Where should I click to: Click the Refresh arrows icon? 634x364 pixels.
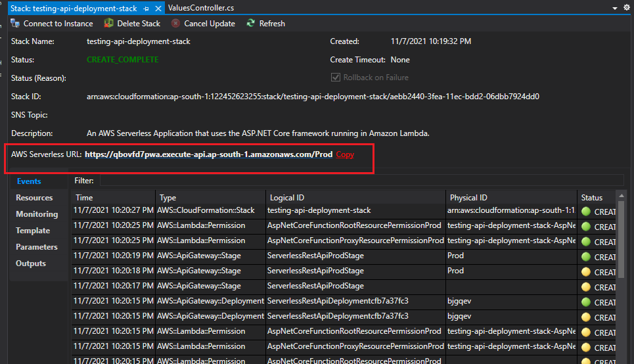click(x=251, y=23)
